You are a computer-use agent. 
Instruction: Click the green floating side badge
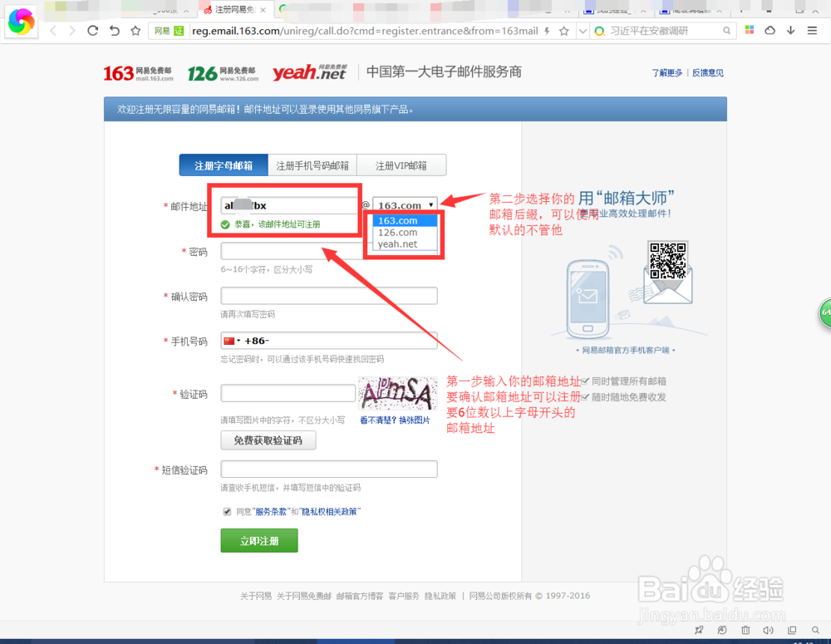(x=824, y=312)
